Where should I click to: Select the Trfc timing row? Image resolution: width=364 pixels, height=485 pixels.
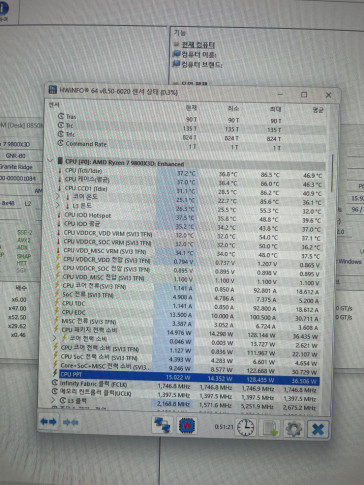tap(191, 136)
